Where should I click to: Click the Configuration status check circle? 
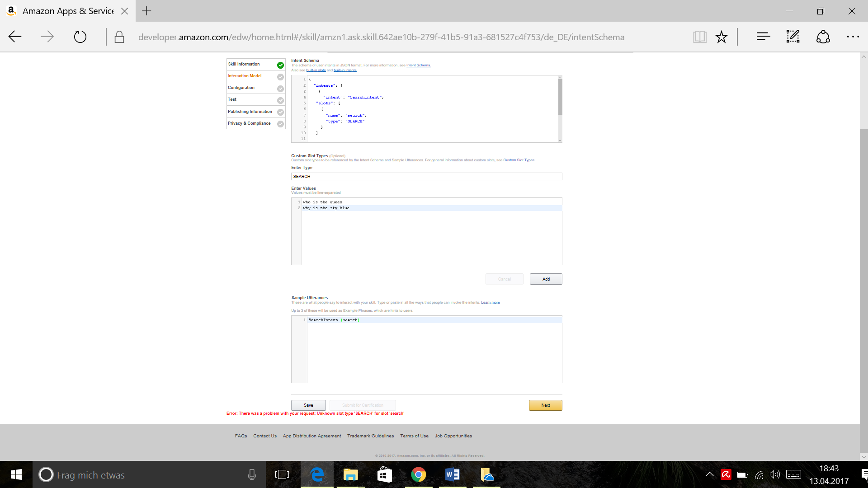[280, 89]
